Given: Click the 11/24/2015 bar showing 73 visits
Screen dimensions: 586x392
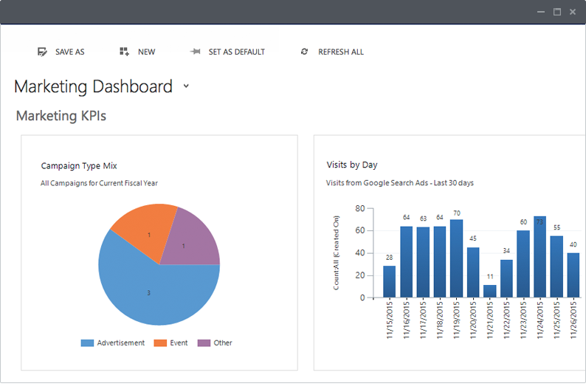Looking at the screenshot, I should point(540,257).
